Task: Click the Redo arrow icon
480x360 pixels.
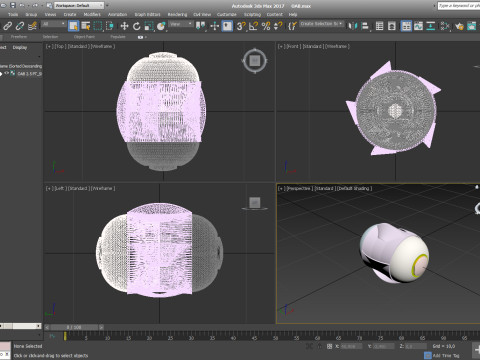Action: [x=35, y=5]
